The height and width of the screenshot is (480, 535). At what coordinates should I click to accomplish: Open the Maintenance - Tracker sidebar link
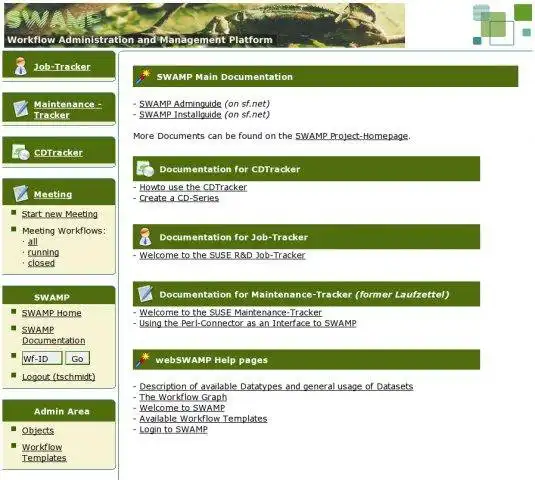click(68, 110)
